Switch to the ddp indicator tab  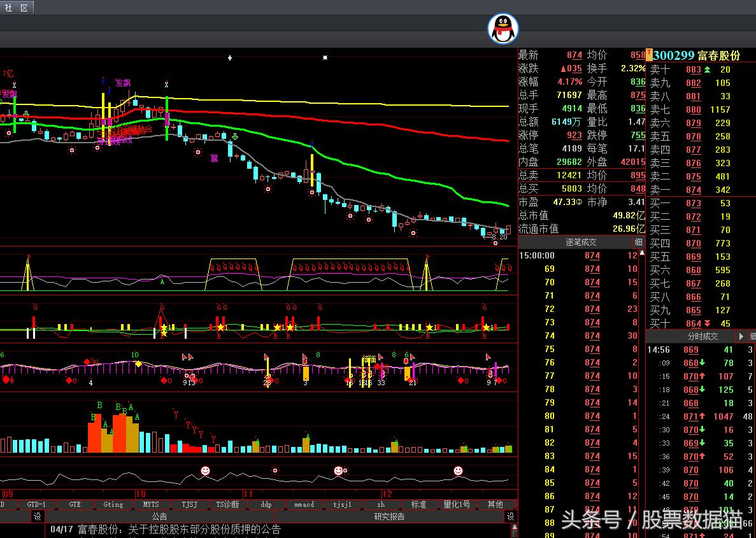click(266, 504)
